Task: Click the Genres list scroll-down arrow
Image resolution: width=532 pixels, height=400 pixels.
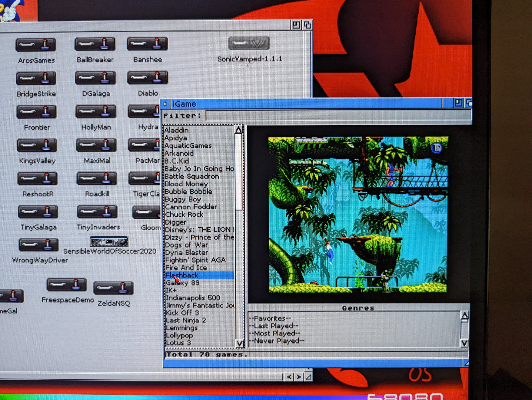Action: [x=465, y=343]
